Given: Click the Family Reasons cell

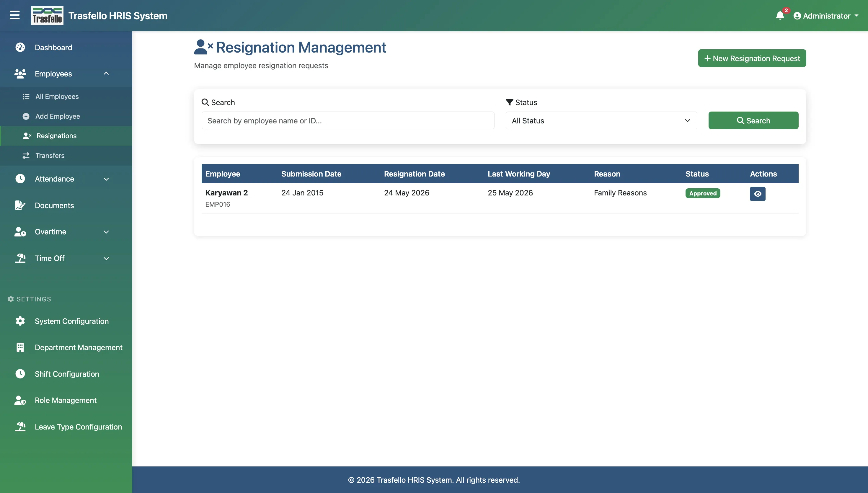Looking at the screenshot, I should click(x=620, y=193).
